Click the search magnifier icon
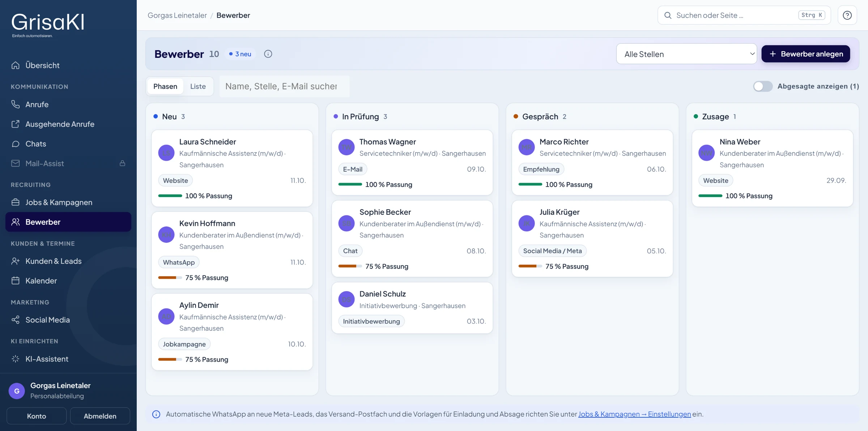Image resolution: width=868 pixels, height=431 pixels. [668, 15]
